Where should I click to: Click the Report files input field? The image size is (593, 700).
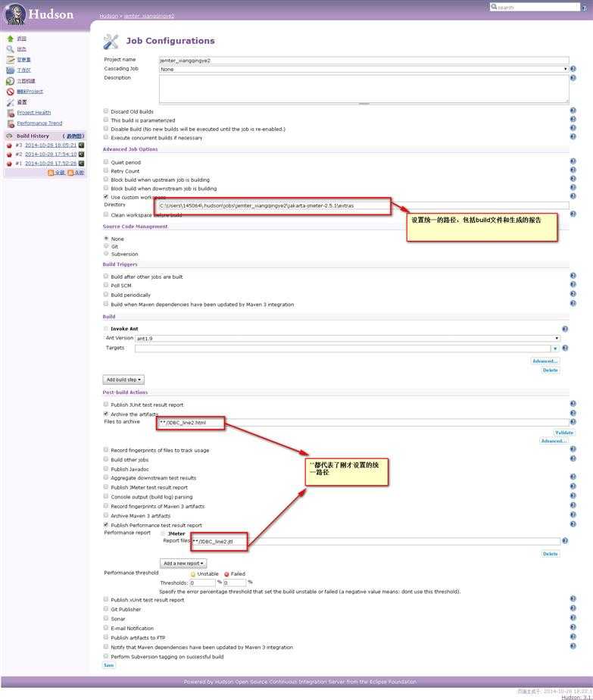(376, 542)
